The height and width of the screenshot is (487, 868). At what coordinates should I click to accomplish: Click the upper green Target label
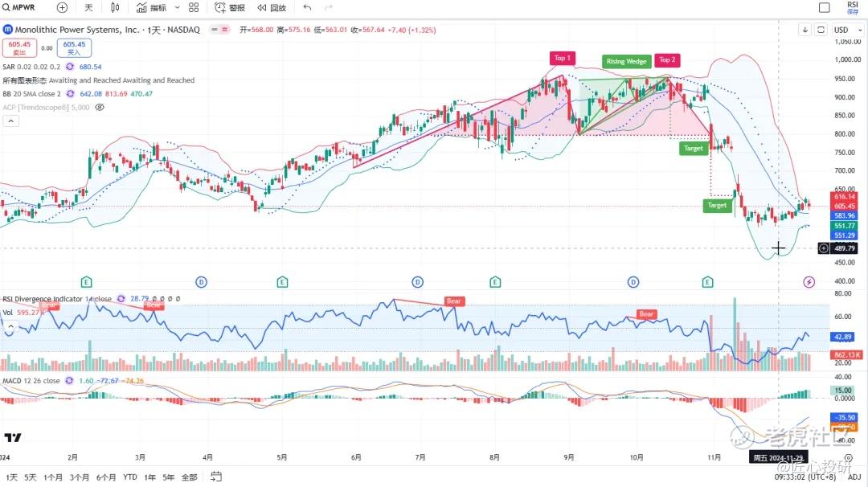point(693,149)
